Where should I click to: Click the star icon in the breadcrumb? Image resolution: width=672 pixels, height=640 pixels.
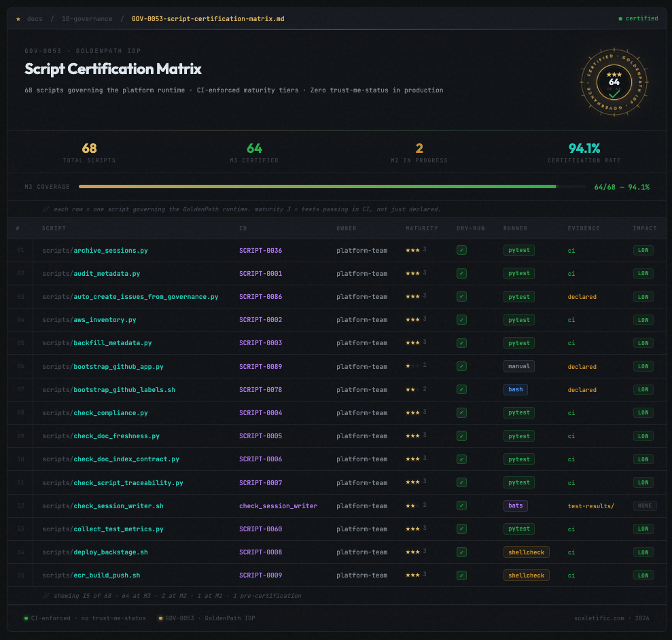[18, 19]
